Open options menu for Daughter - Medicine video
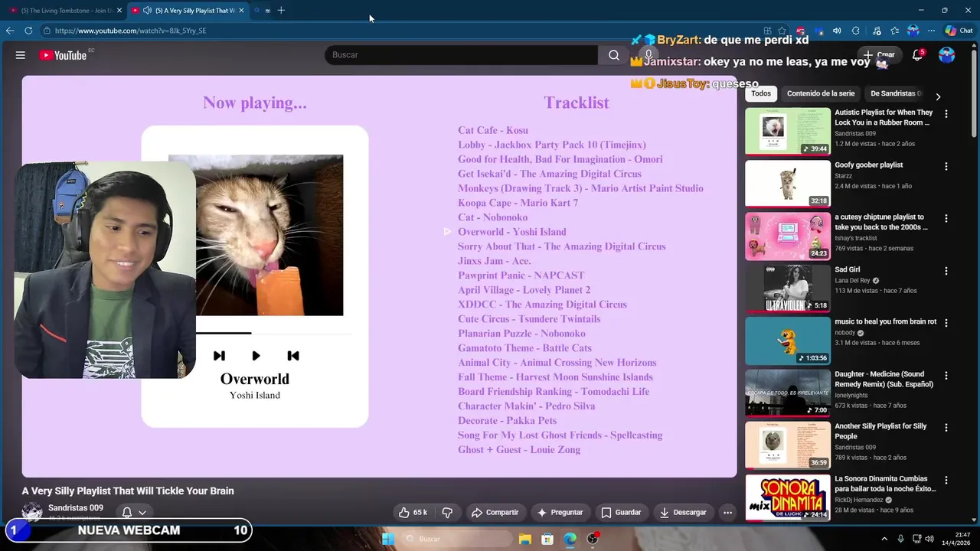The image size is (980, 551). pos(946,376)
